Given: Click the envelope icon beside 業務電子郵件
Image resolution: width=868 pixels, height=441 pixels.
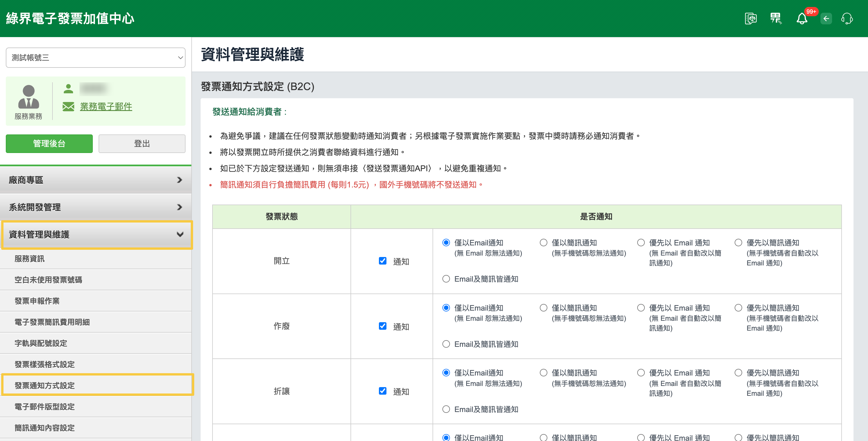Looking at the screenshot, I should (68, 107).
